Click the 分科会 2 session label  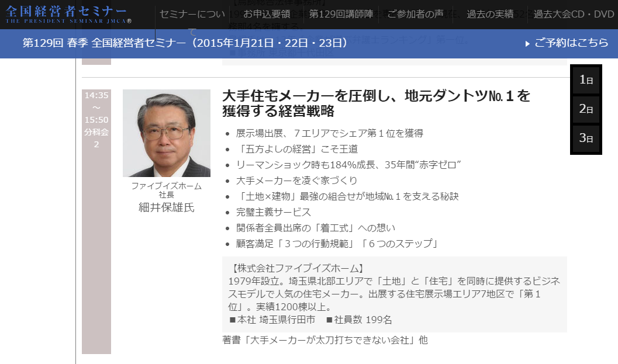point(96,138)
